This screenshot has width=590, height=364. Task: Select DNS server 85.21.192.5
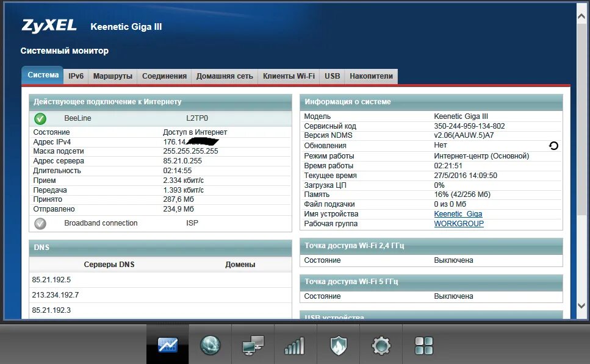click(x=51, y=280)
